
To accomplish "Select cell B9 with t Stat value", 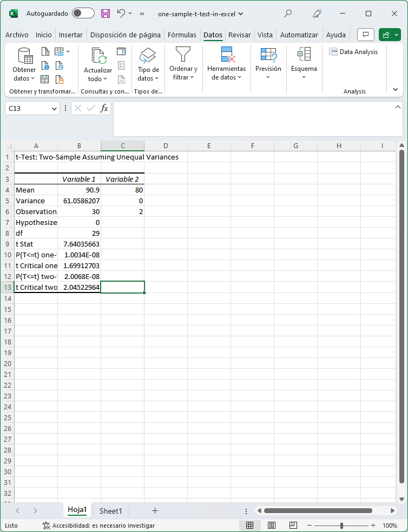I will 79,244.
